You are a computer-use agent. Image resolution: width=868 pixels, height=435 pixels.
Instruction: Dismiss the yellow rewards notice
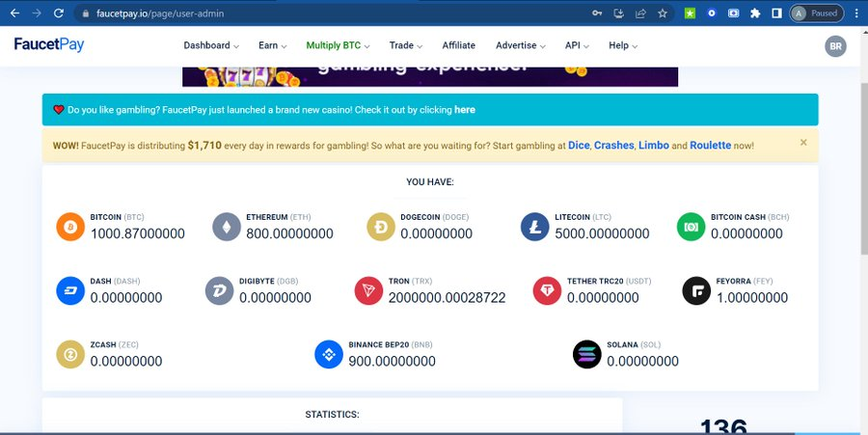pos(803,143)
